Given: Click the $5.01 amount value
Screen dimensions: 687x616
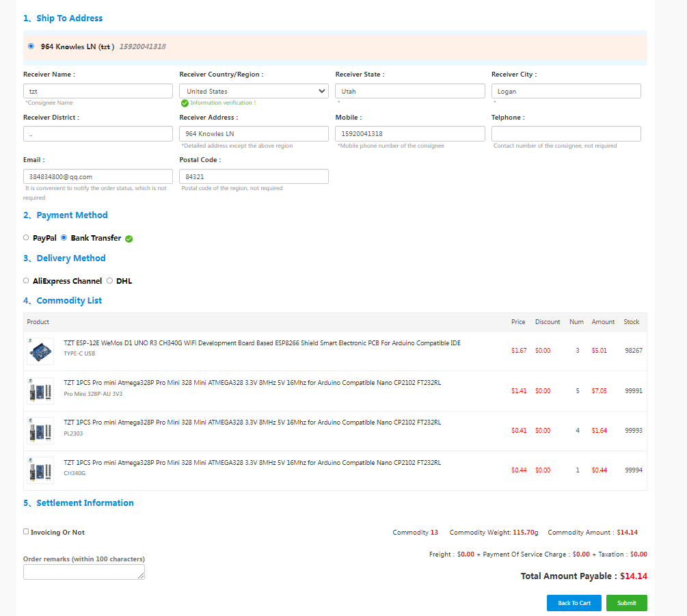Looking at the screenshot, I should tap(599, 351).
